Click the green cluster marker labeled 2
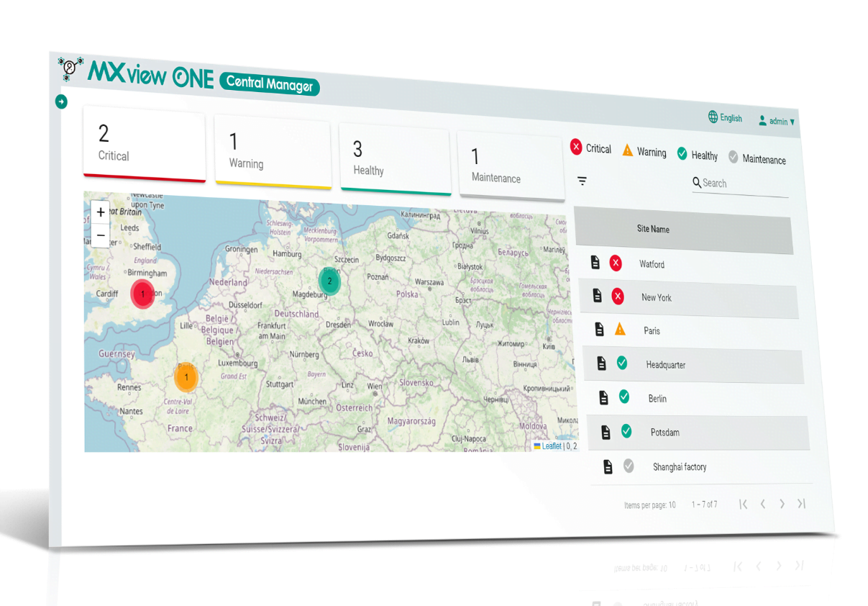 tap(329, 281)
